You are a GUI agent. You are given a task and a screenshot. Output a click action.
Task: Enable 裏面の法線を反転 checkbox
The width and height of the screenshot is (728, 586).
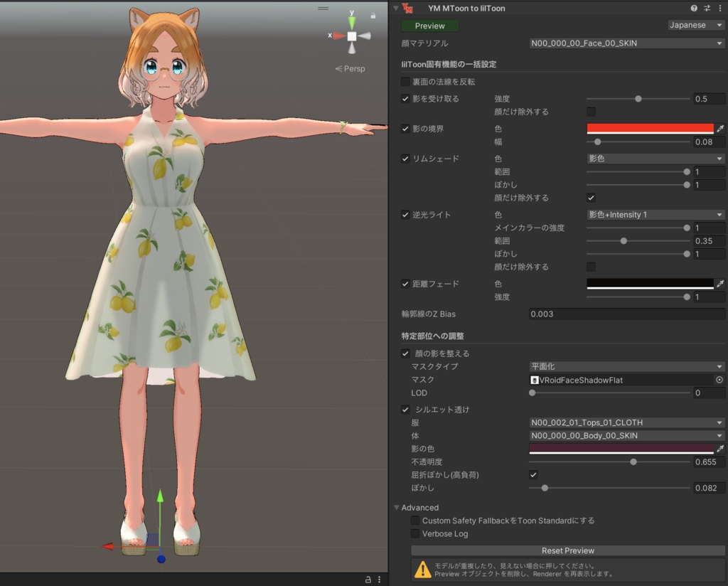[x=405, y=82]
